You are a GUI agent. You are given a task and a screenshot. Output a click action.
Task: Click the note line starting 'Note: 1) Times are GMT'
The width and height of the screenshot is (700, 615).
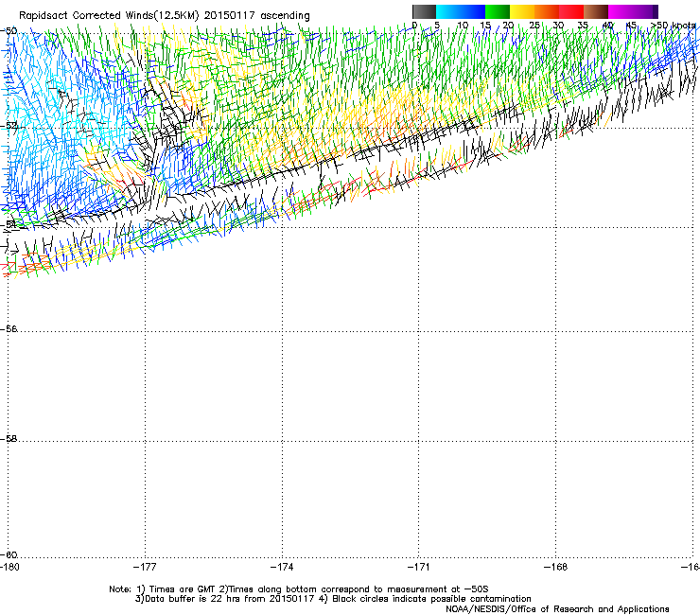(298, 589)
